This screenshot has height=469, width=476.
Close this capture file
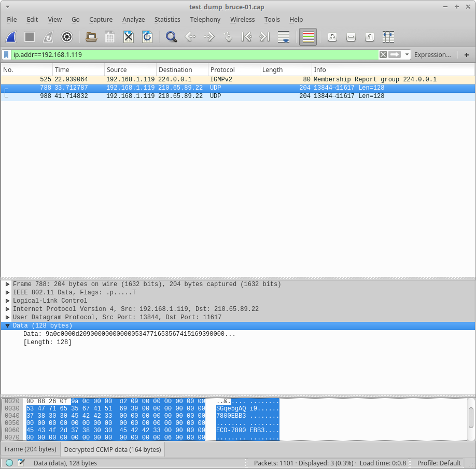pos(129,37)
